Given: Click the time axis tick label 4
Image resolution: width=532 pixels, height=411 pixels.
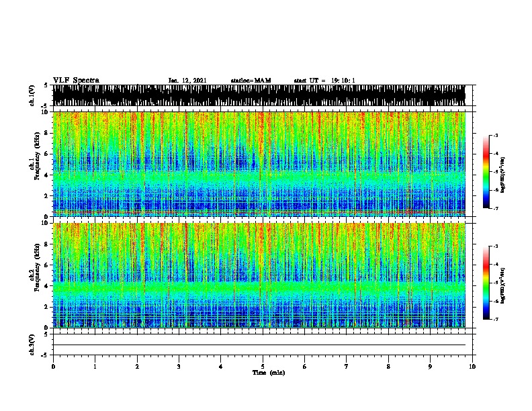Looking at the screenshot, I should click(221, 367).
